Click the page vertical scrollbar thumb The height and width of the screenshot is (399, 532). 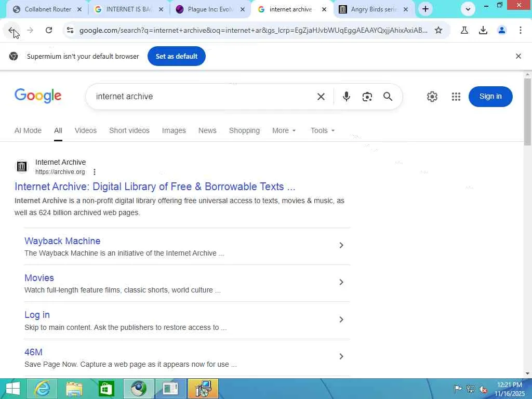527,112
